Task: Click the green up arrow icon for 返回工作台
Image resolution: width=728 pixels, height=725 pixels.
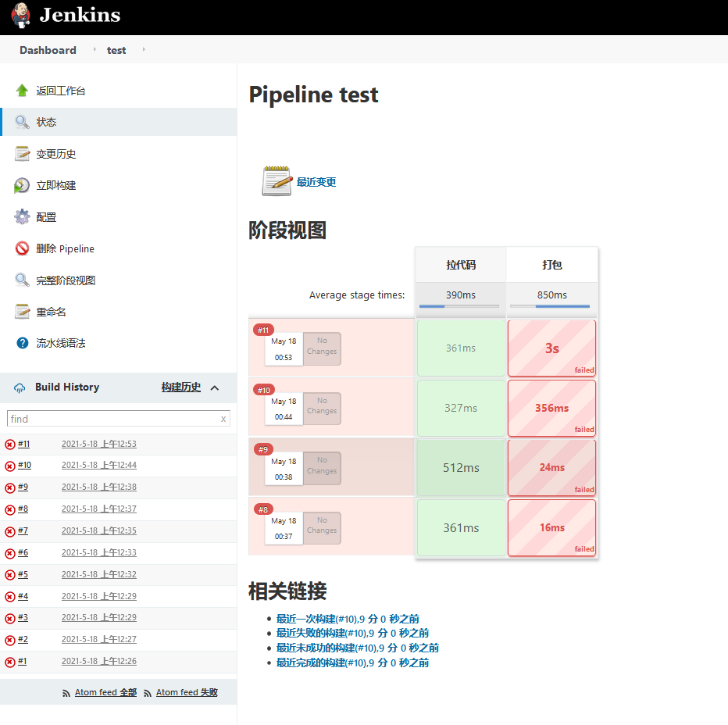Action: [22, 90]
